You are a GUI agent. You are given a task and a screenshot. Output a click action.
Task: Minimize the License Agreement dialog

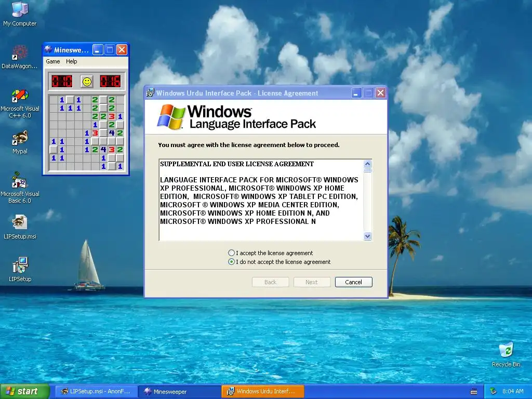(356, 93)
